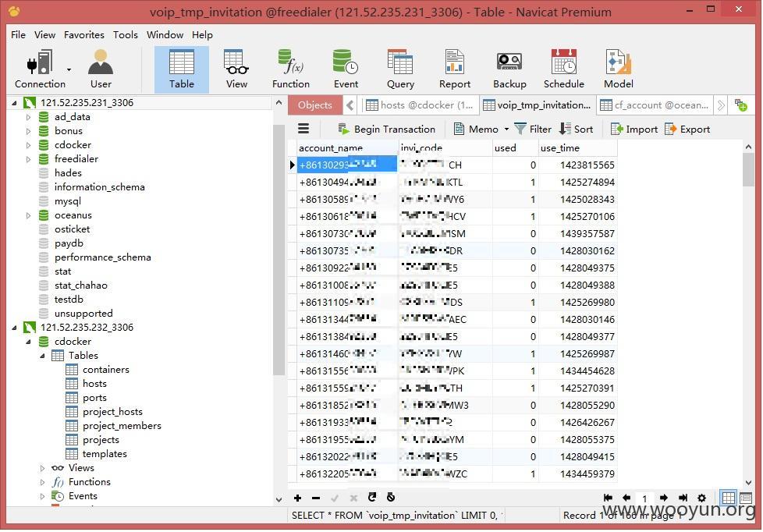Viewport: 763px width, 532px height.
Task: Click the Import button
Action: pyautogui.click(x=634, y=129)
